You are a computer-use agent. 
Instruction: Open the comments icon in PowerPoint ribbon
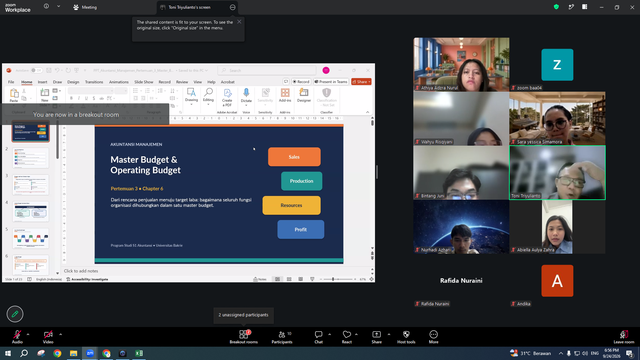[286, 82]
